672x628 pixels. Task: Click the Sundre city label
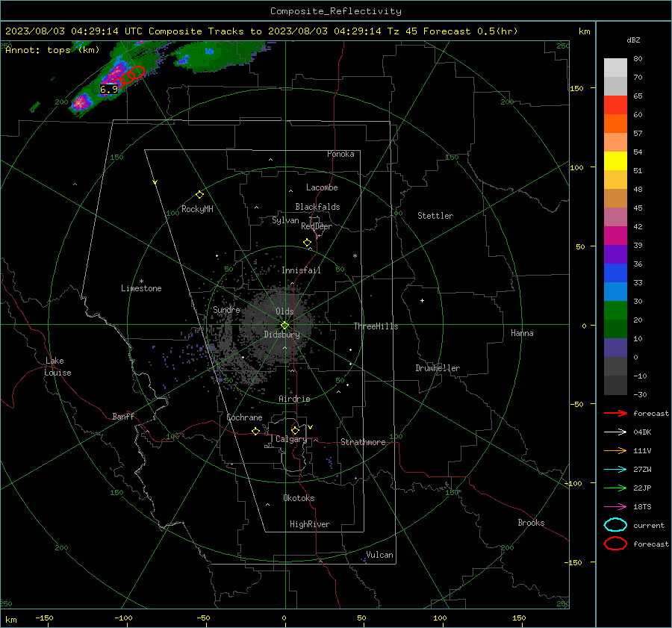coord(226,309)
